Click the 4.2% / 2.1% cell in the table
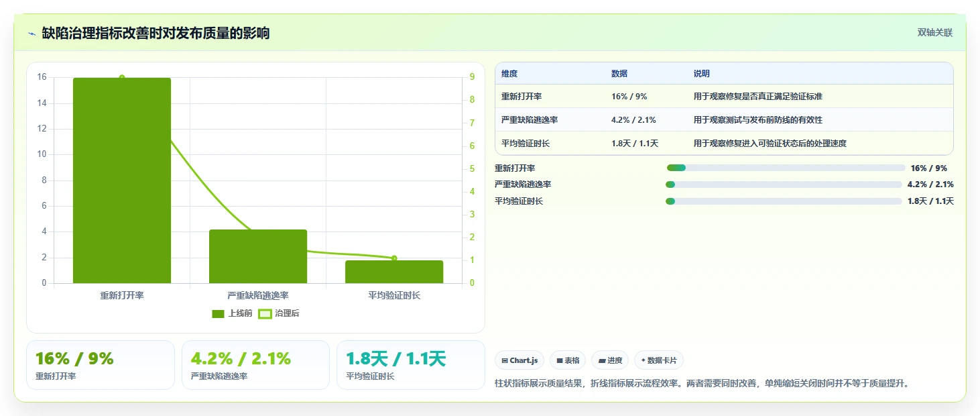Screen dimensions: 980x416 click(633, 120)
